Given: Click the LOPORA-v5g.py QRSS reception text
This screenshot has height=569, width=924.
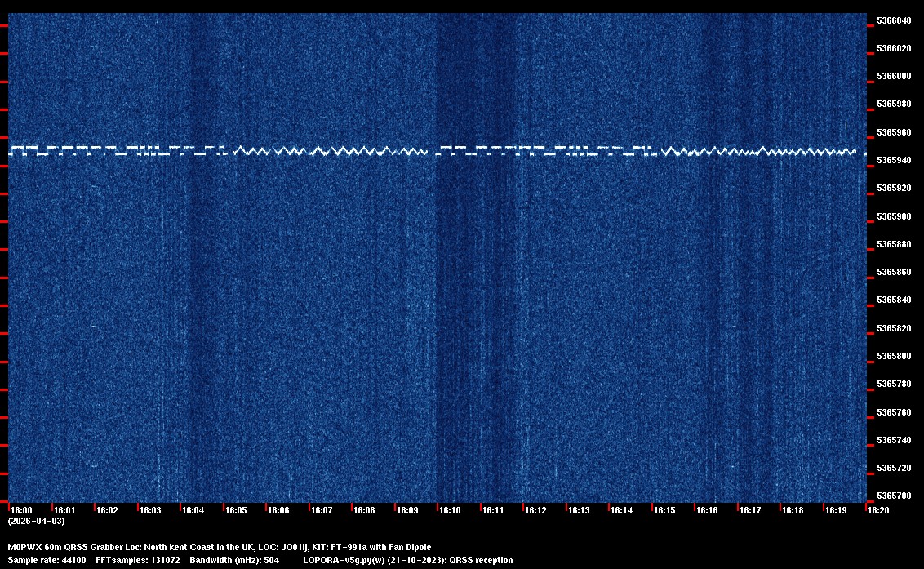Looking at the screenshot, I should [407, 560].
